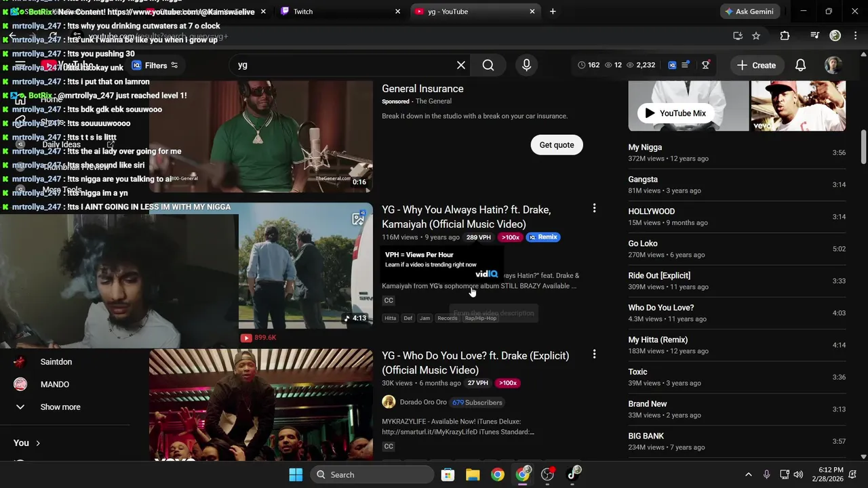Visit the Dorado Oro Oro channel
This screenshot has height=488, width=868.
click(423, 402)
